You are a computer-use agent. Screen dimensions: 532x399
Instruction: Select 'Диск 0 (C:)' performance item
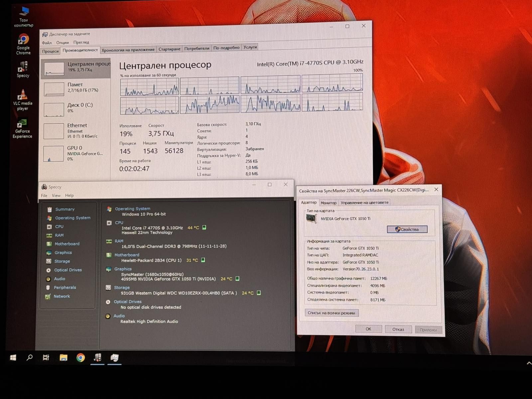(76, 109)
